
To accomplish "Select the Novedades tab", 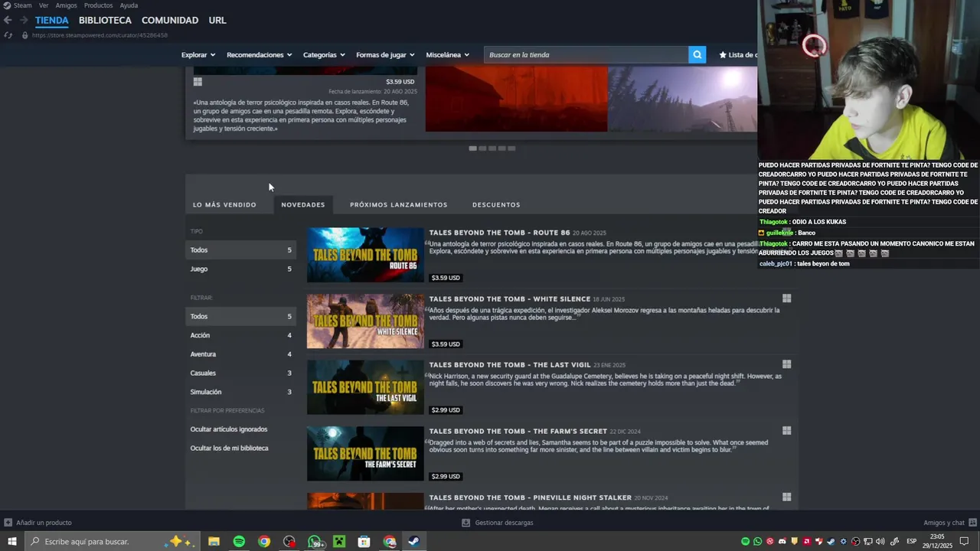I will tap(303, 204).
